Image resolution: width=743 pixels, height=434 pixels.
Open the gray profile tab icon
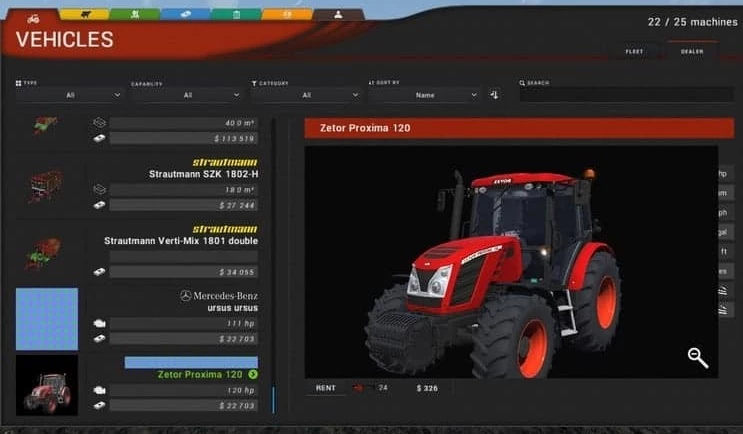point(338,15)
